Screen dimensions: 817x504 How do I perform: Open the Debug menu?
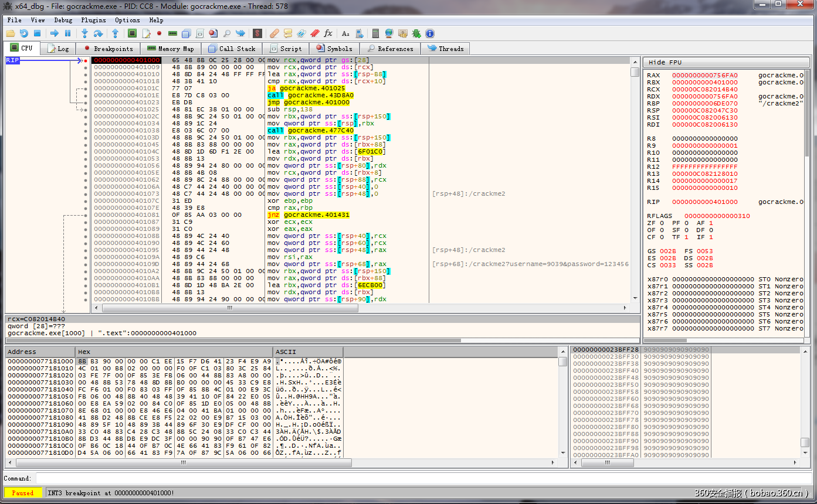point(63,20)
